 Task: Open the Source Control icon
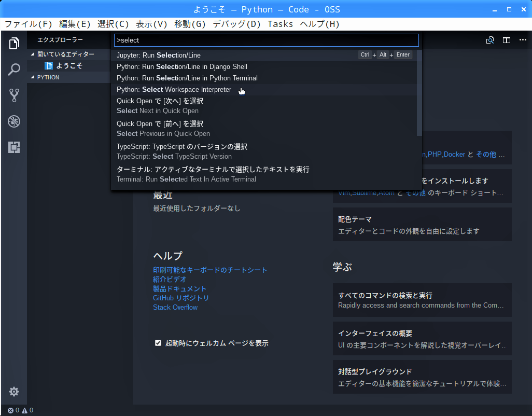pyautogui.click(x=14, y=95)
